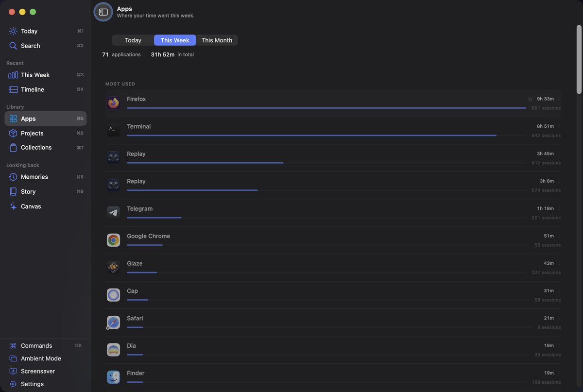583x392 pixels.
Task: Expand the Glaze row chevron
Action: pos(559,263)
